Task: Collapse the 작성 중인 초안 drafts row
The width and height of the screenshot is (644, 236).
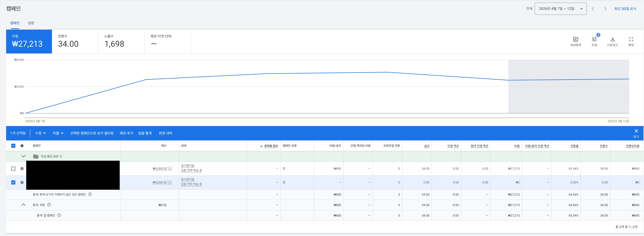Action: coord(24,156)
